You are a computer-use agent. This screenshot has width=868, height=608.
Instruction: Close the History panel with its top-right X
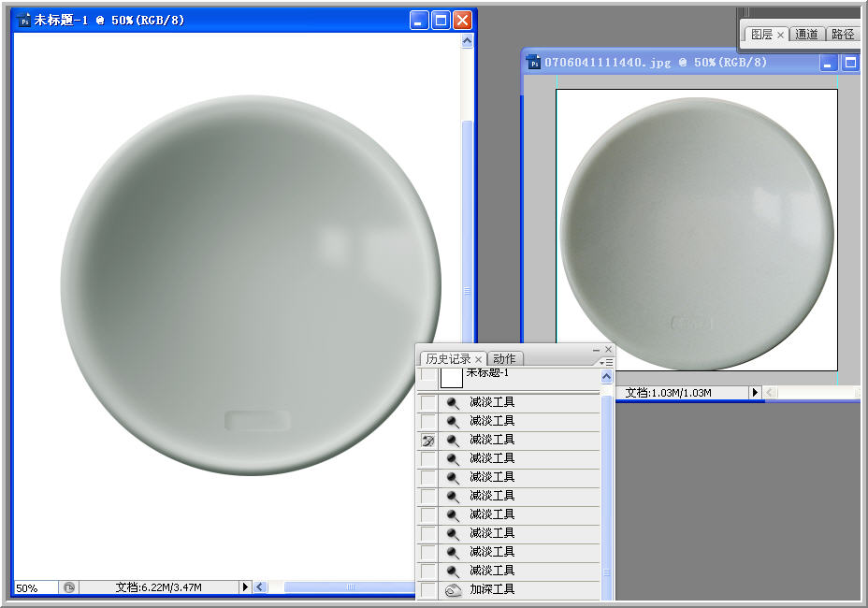tap(608, 350)
